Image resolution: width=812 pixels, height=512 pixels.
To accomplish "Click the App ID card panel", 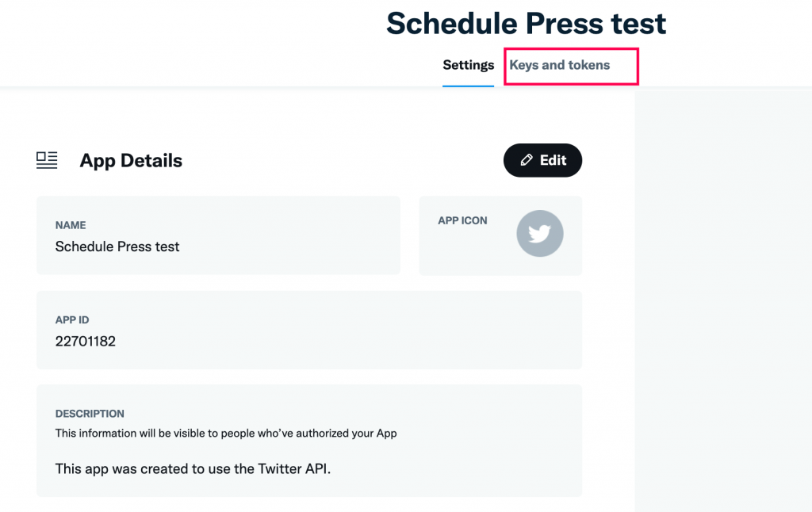I will pos(309,330).
